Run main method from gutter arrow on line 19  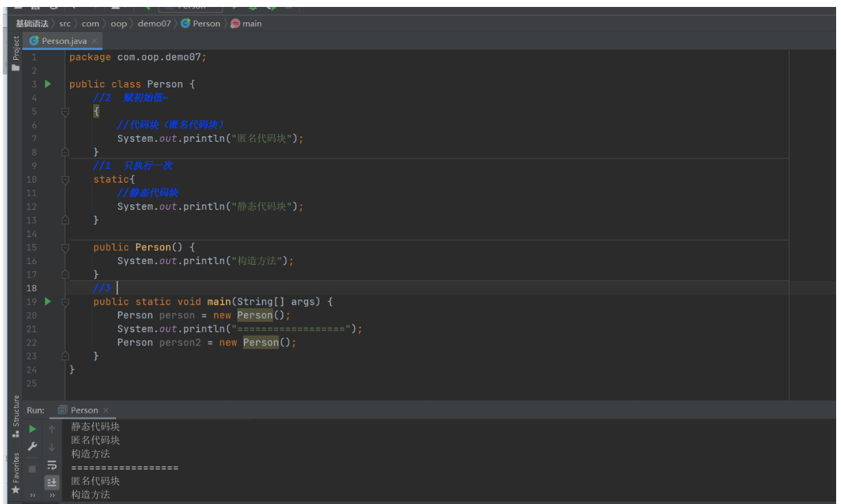click(x=48, y=302)
